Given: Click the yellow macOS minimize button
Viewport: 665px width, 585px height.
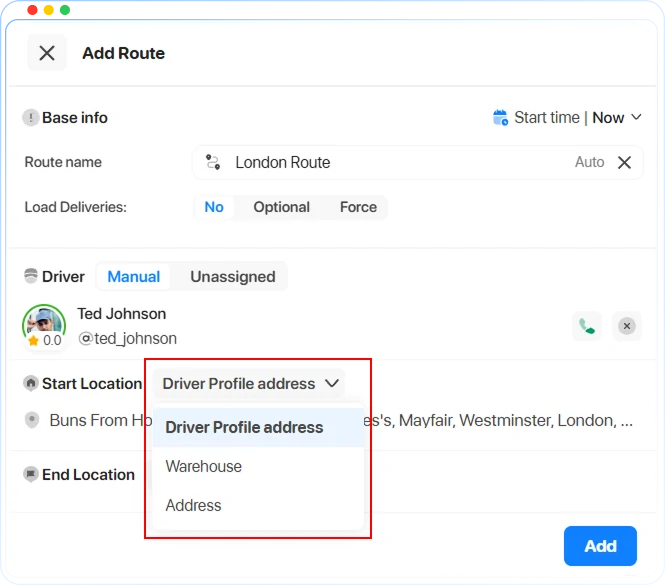Looking at the screenshot, I should [x=49, y=10].
